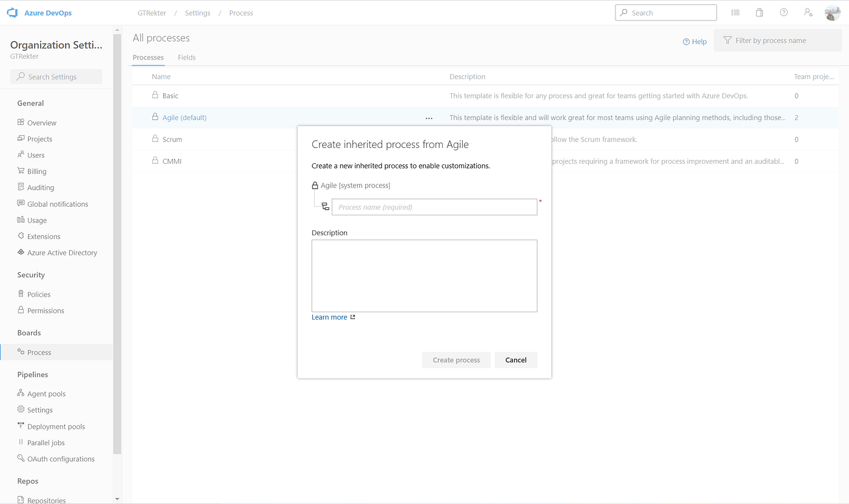
Task: Switch to the Fields tab
Action: (187, 58)
